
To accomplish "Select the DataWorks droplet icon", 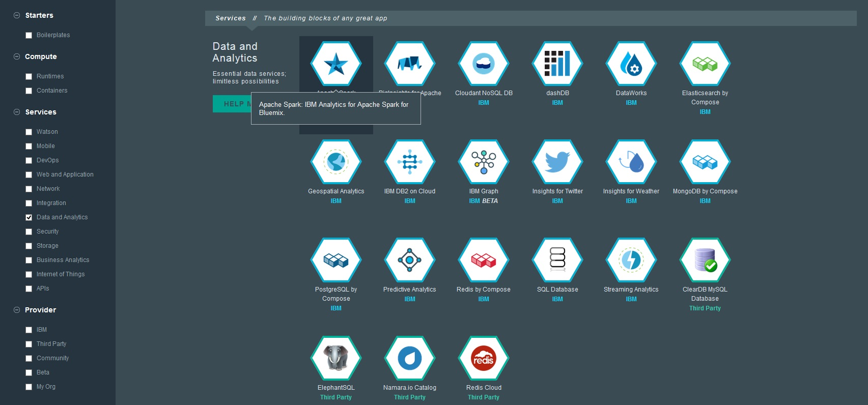I will (631, 64).
